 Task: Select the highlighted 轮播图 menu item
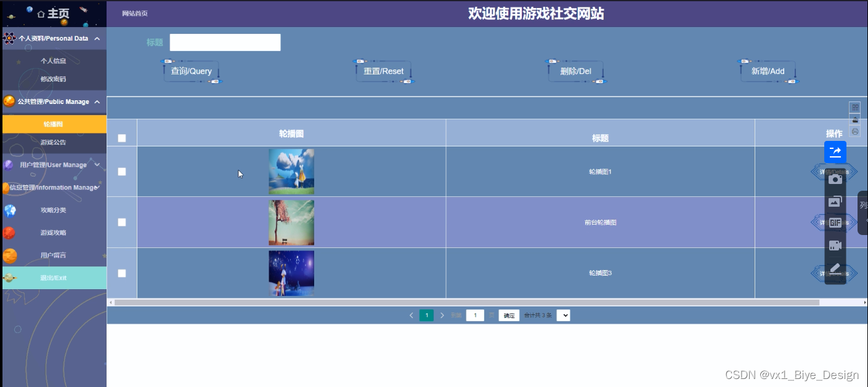click(x=54, y=124)
